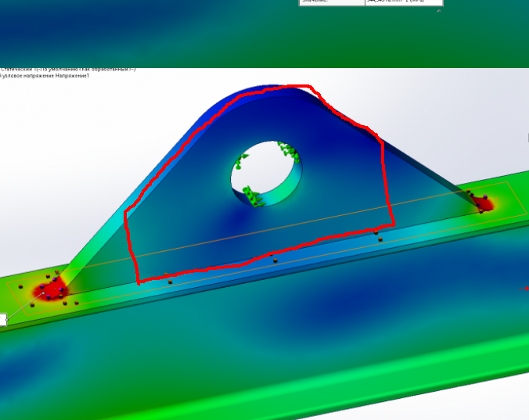Click black probe point below red outline's left corner
Viewport: 529px width, 420px height.
click(x=169, y=282)
